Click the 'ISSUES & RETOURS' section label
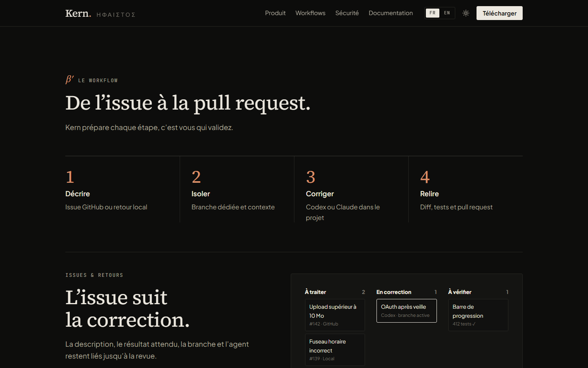Screen dimensions: 588x368 point(94,275)
